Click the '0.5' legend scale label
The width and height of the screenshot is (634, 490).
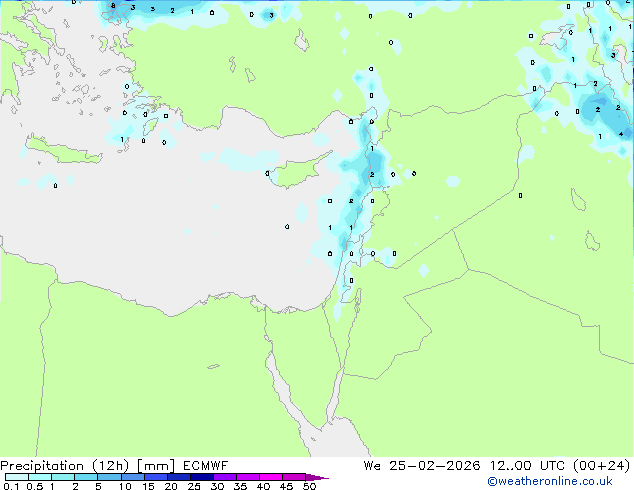(x=35, y=486)
